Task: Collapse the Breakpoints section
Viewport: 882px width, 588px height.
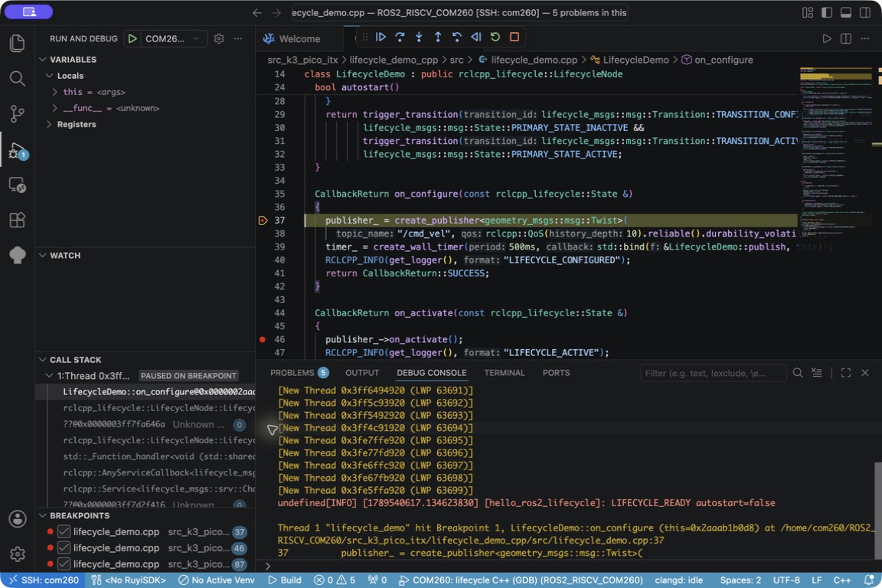Action: 43,516
